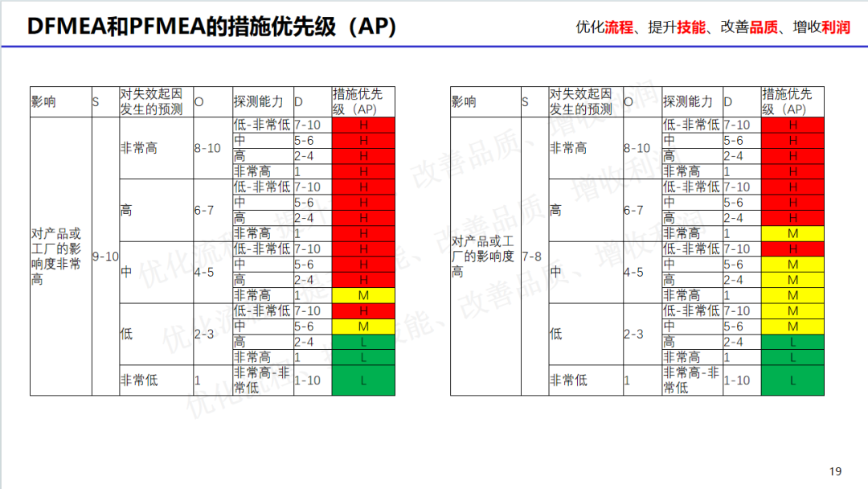Click the 对产品或工厂的影响度高 cell in right table
This screenshot has height=489, width=868.
[485, 257]
